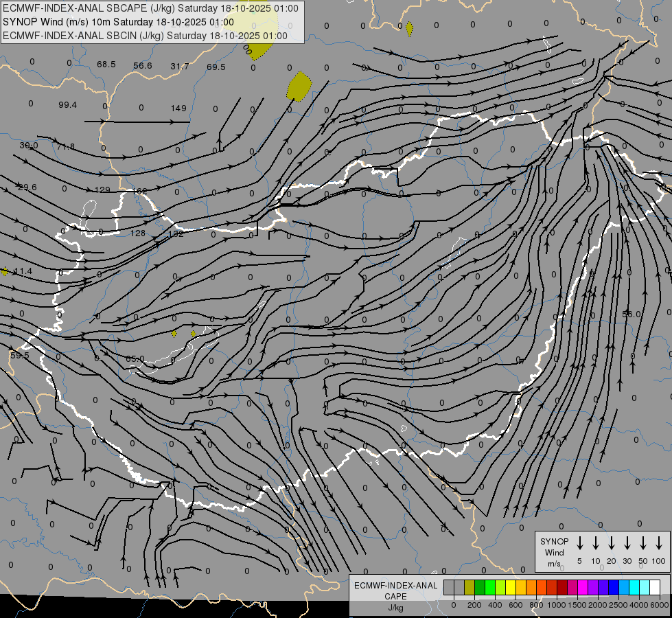Click the 65.0 value on map
Screen dimensions: 672x618
coord(135,359)
